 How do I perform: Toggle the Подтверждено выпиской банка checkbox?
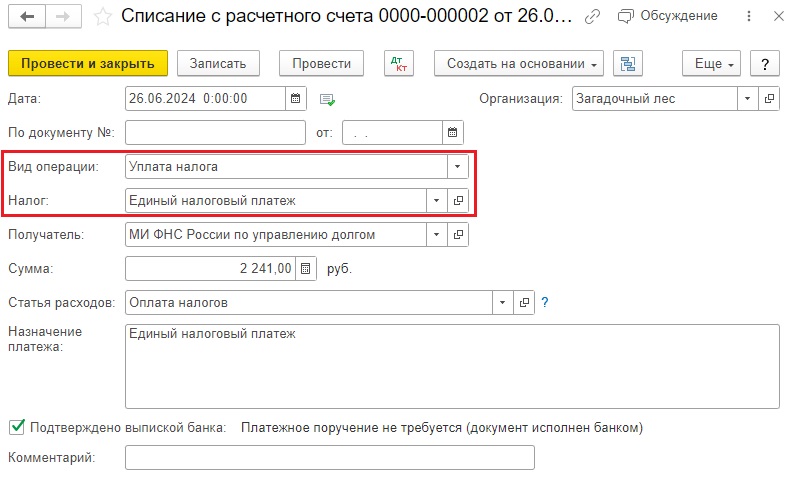pos(17,427)
